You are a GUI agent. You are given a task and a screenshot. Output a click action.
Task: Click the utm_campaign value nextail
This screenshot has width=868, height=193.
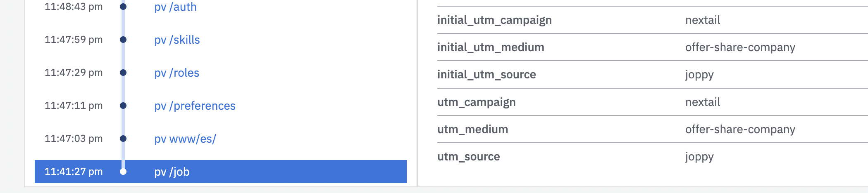coord(702,102)
